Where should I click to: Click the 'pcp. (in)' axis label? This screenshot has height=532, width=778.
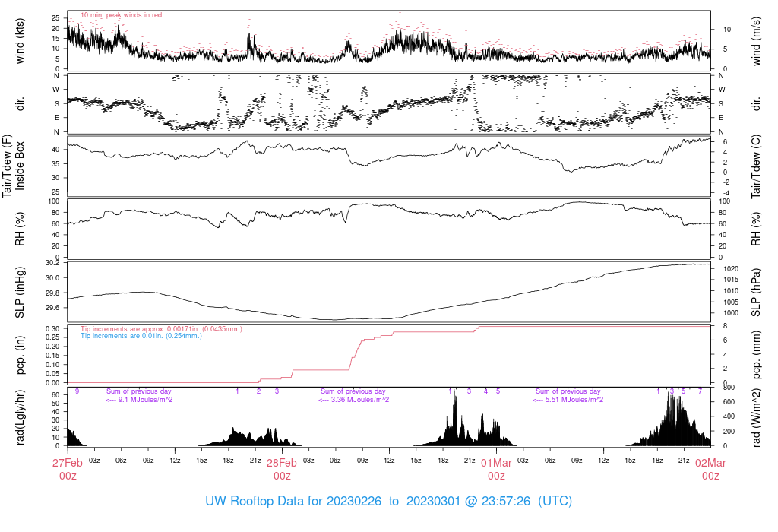[20, 355]
